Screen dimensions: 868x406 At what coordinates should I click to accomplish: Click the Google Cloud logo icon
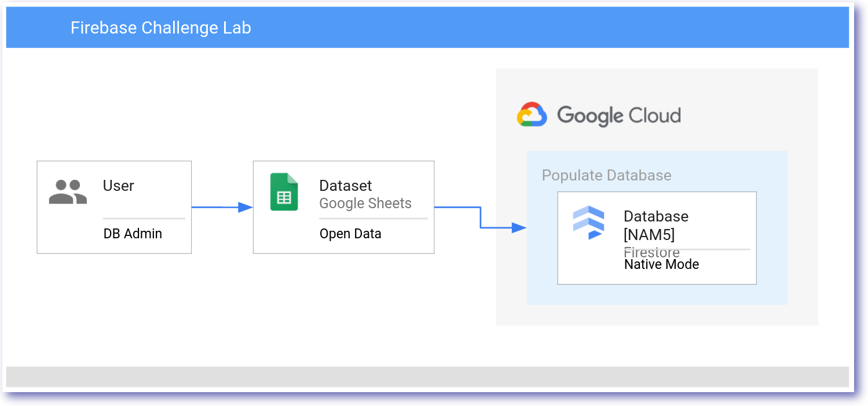pos(532,115)
